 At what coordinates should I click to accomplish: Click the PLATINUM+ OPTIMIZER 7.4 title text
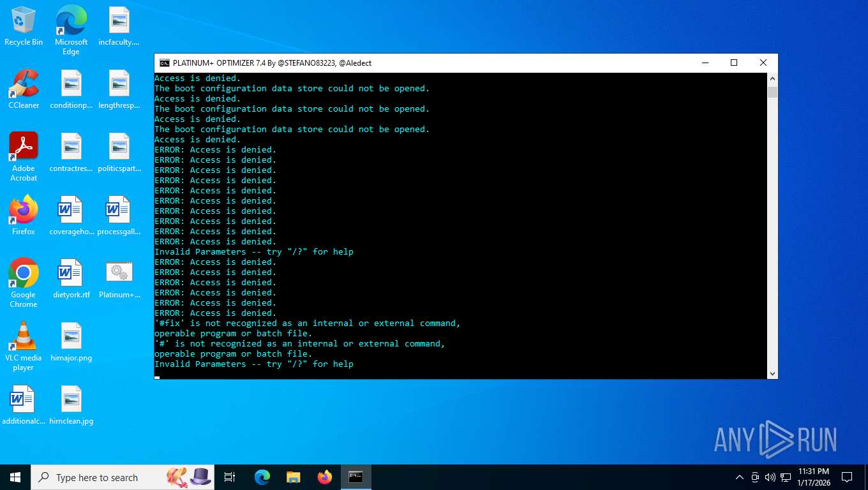(x=272, y=63)
